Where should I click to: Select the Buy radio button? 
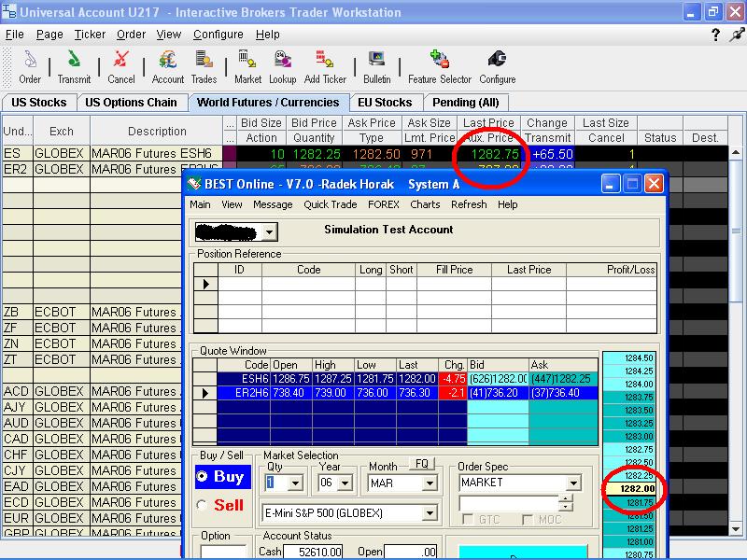pos(203,476)
